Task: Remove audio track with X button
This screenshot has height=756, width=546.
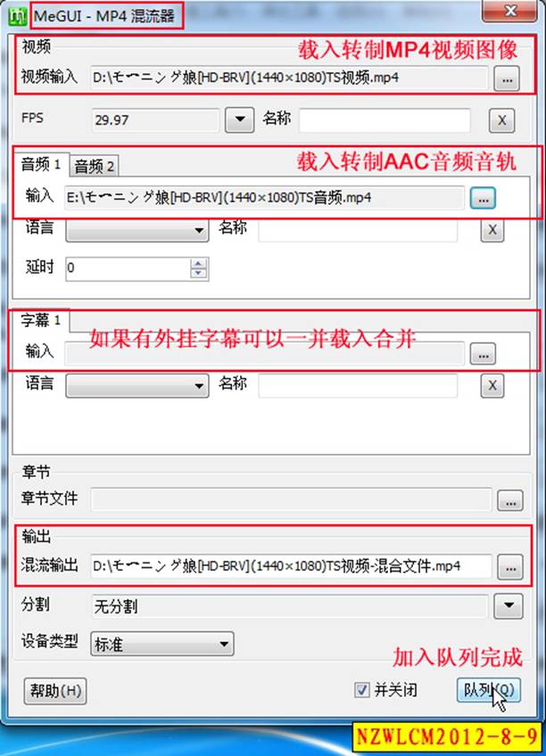Action: point(492,230)
